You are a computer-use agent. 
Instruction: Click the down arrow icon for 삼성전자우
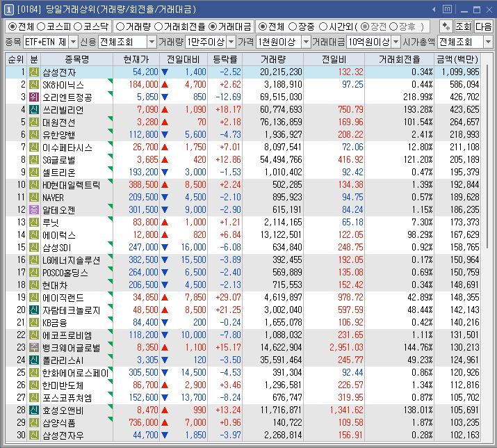click(165, 435)
